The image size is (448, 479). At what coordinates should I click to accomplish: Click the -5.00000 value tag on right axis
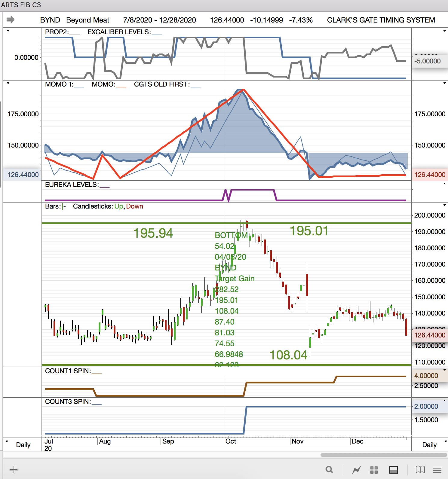[x=430, y=61]
